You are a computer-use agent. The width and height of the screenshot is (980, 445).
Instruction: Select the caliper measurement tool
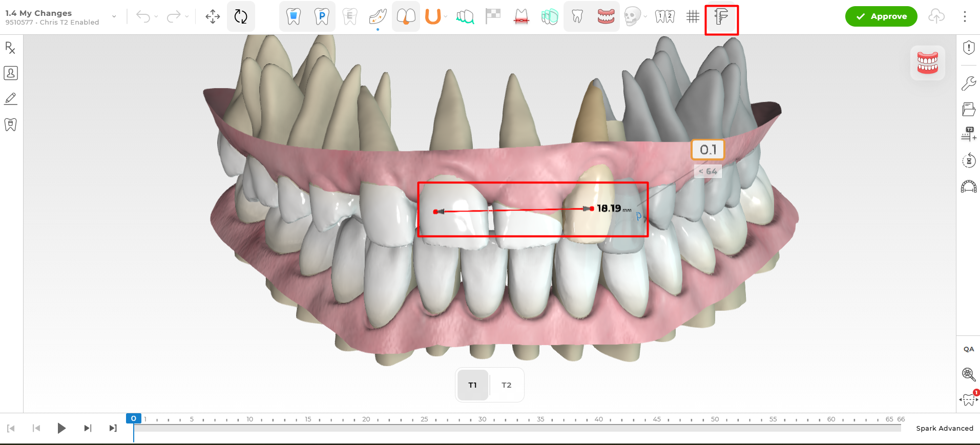[721, 17]
